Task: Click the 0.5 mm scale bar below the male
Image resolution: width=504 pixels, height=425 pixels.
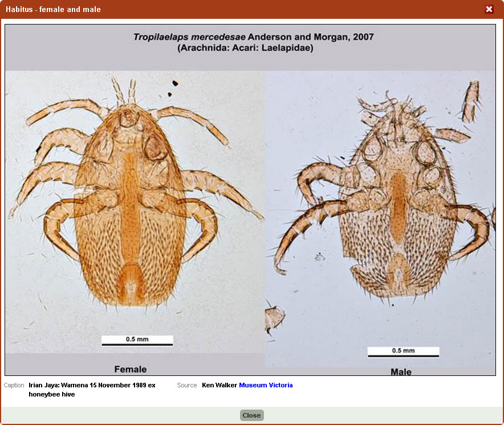Action: tap(403, 352)
